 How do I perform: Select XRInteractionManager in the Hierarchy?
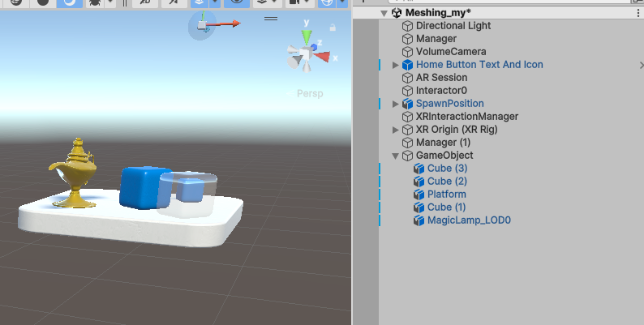click(467, 117)
